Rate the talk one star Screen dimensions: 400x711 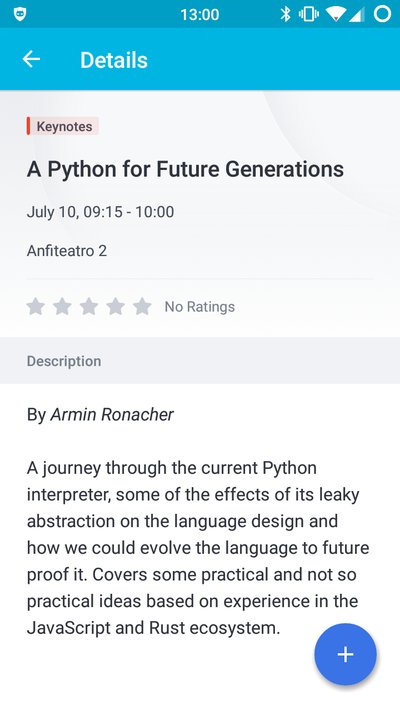click(x=35, y=307)
